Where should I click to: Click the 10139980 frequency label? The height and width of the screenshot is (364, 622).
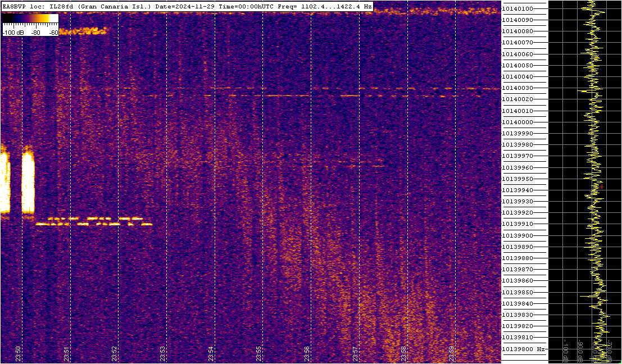tap(517, 145)
